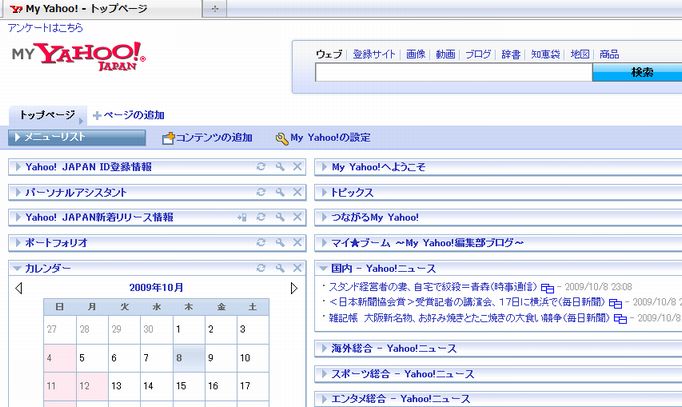Refresh the ポートフォリオ module
The width and height of the screenshot is (682, 407).
(261, 242)
